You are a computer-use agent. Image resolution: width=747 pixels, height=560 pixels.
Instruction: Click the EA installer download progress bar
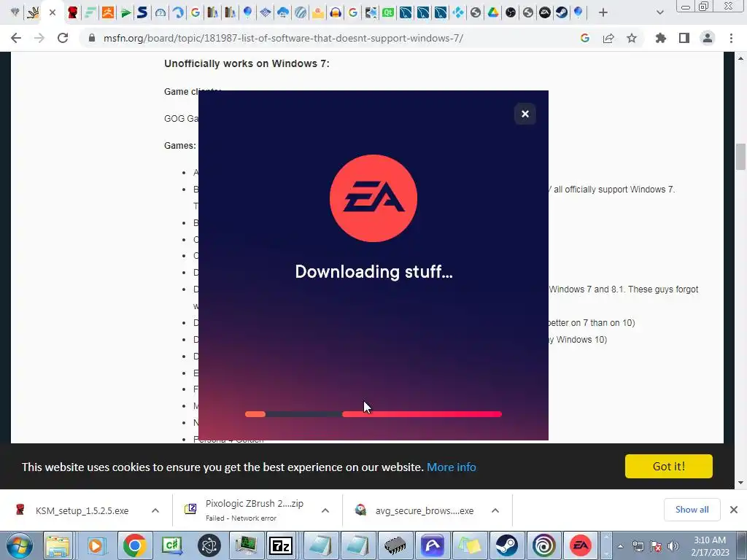373,414
